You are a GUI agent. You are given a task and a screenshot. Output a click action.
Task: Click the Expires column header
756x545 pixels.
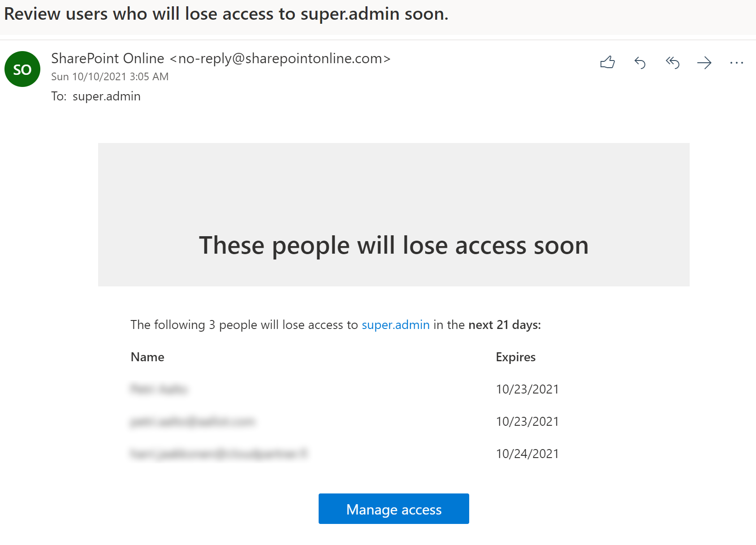point(515,357)
